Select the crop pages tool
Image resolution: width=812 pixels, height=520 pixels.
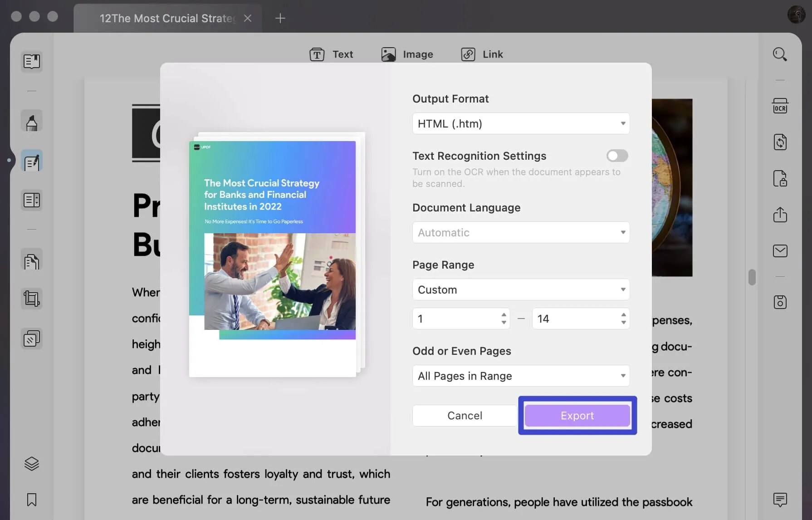(32, 299)
